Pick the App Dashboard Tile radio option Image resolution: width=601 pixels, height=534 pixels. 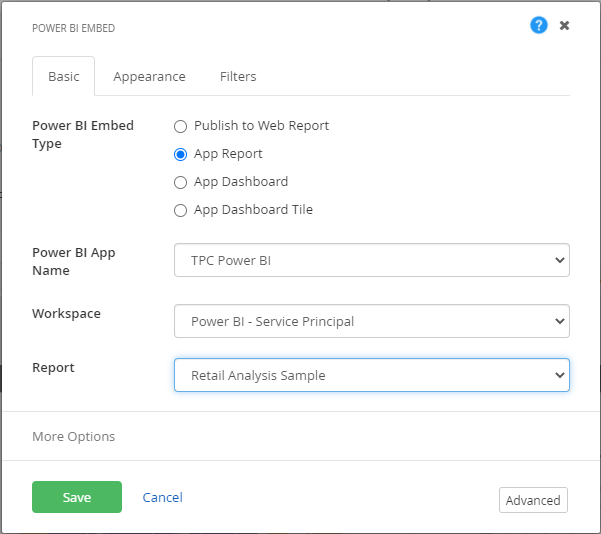coord(181,210)
